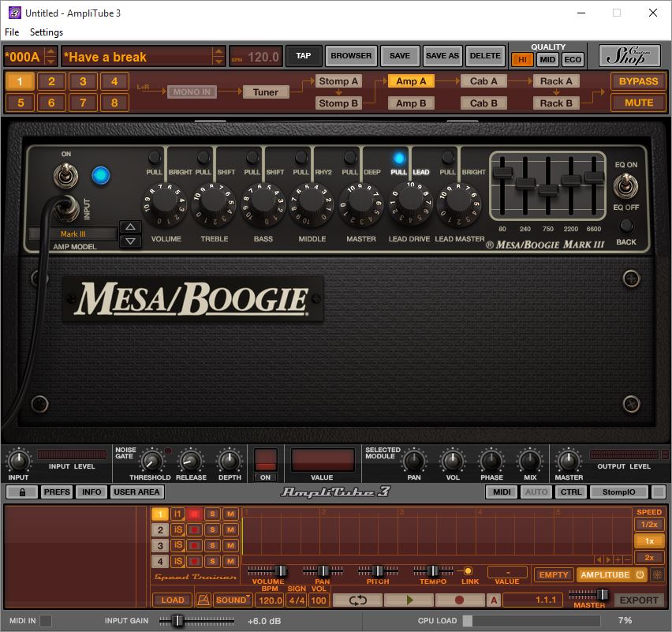Switch to the Tuner module
Screen dimensions: 672x632
pyautogui.click(x=266, y=92)
